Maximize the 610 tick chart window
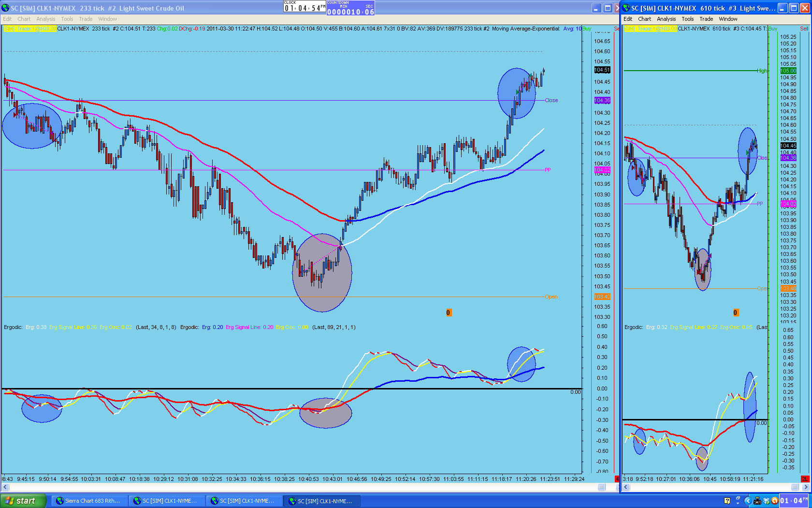Viewport: 812px width, 508px height. point(794,8)
